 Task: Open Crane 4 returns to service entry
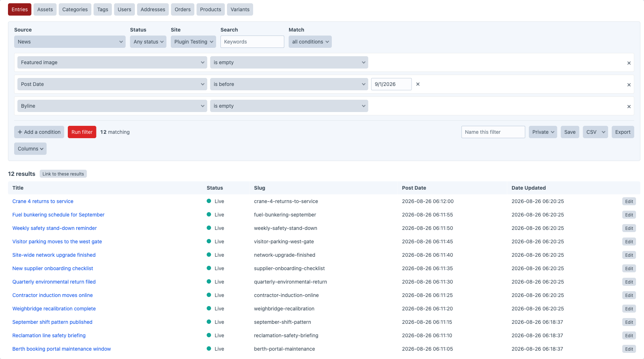tap(43, 201)
